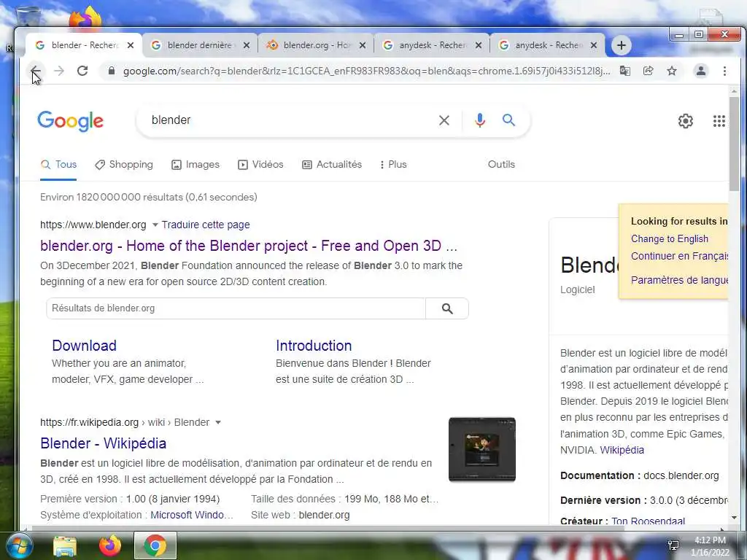Open the Introduction sitelink
This screenshot has height=560, width=747.
tap(314, 346)
